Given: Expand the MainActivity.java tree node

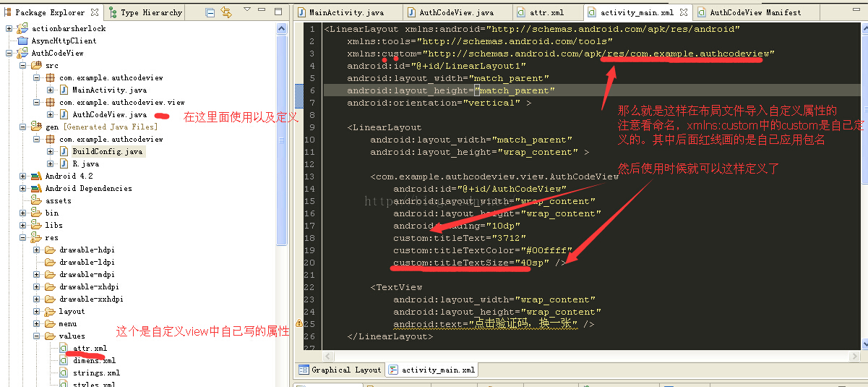Looking at the screenshot, I should pyautogui.click(x=51, y=90).
